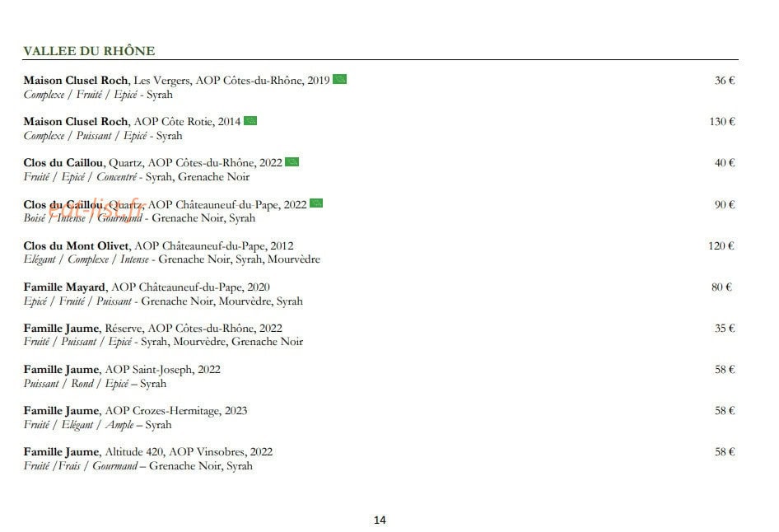Click the 58 € price for Vinsobres
Screen dimensions: 779x532
(x=725, y=452)
